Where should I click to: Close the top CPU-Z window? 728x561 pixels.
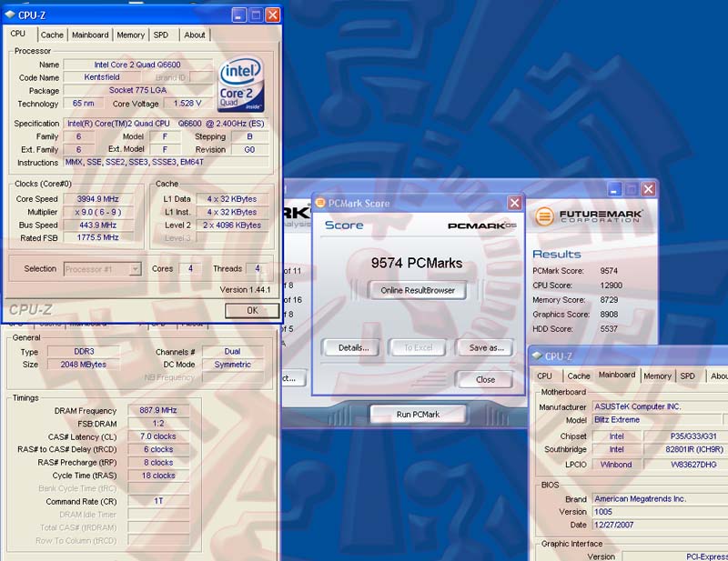coord(272,15)
